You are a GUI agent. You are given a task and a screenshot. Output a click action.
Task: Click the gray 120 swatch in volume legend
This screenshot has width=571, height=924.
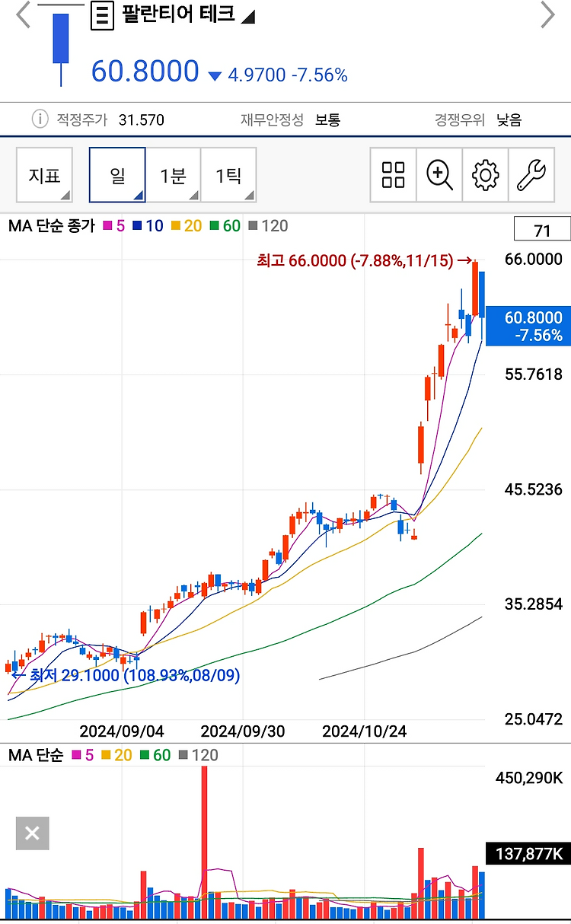(183, 756)
